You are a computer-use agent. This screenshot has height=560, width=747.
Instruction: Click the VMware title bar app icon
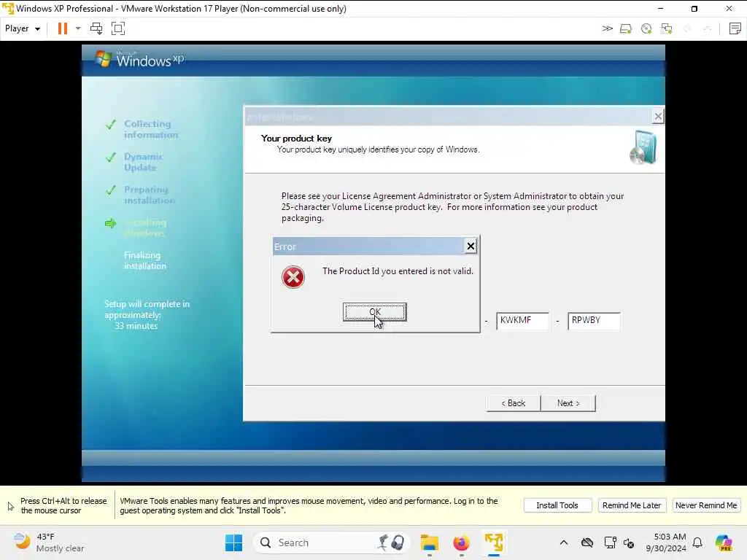(x=7, y=9)
